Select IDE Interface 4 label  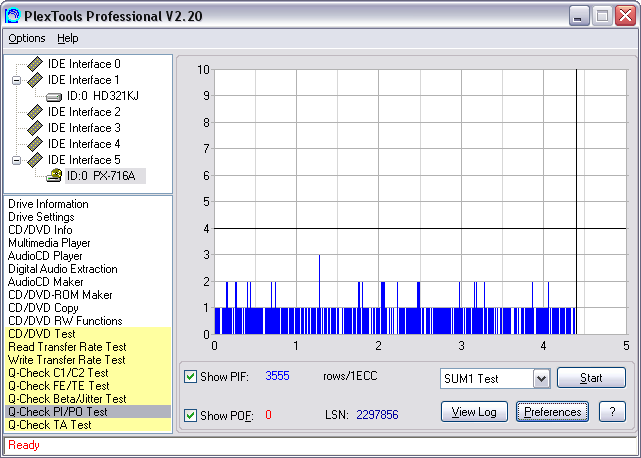[x=84, y=144]
